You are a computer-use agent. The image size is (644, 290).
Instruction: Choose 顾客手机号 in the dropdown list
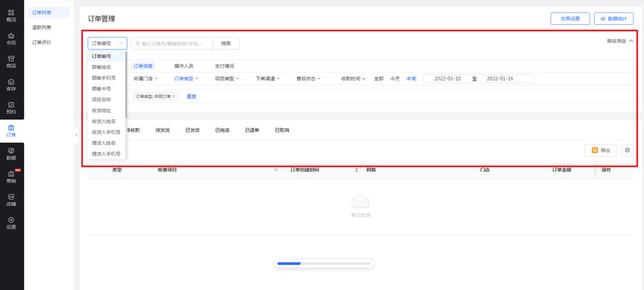[106, 78]
